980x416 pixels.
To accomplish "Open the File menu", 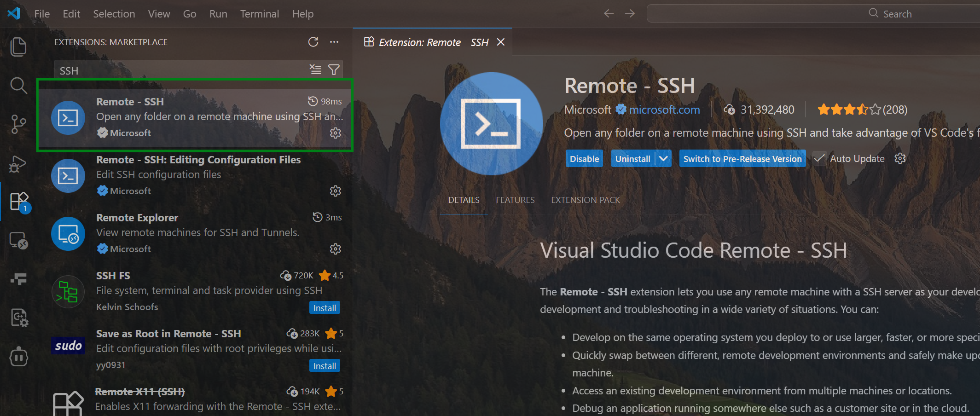I will click(x=42, y=14).
